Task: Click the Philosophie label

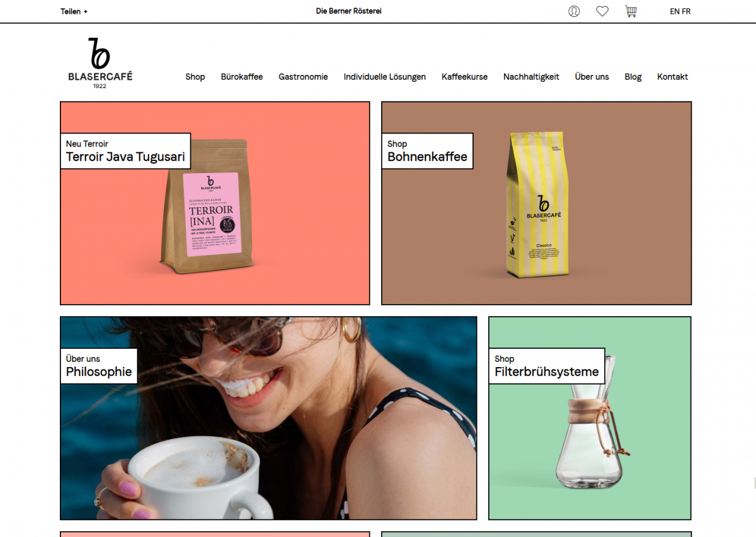Action: 99,366
